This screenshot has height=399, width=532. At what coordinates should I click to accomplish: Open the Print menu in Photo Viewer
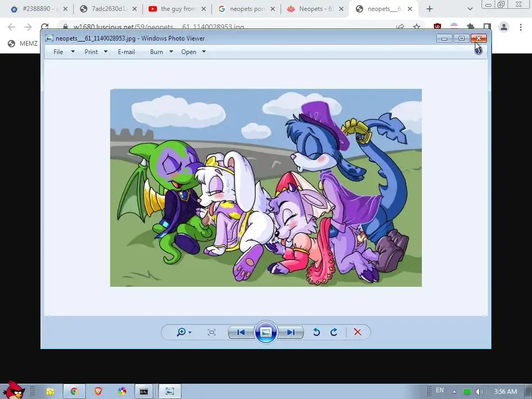click(91, 52)
